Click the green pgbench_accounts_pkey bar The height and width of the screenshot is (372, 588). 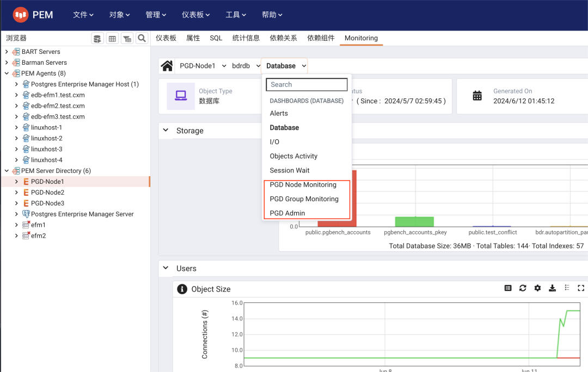(x=414, y=221)
